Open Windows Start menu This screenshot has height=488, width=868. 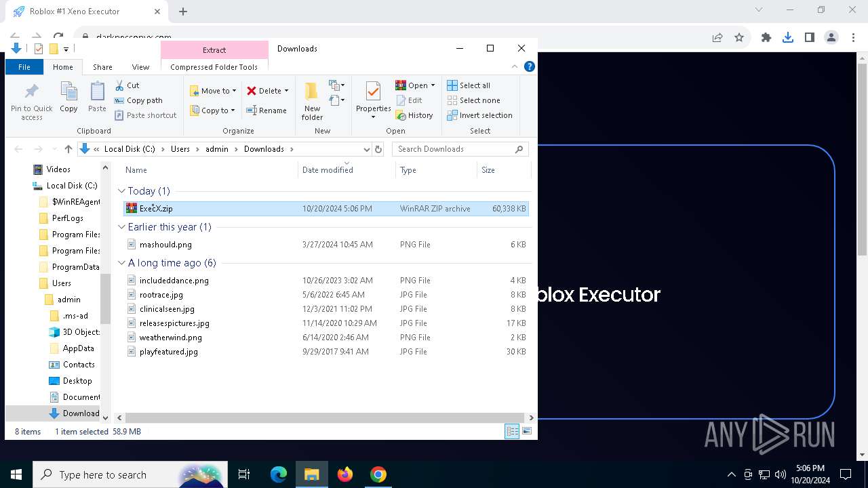point(16,474)
